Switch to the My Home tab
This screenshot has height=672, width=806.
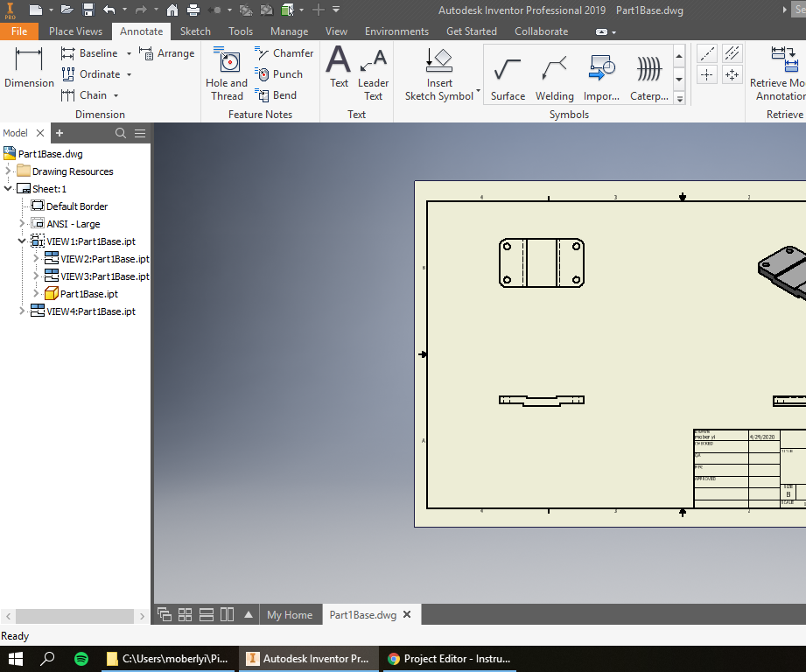[290, 614]
